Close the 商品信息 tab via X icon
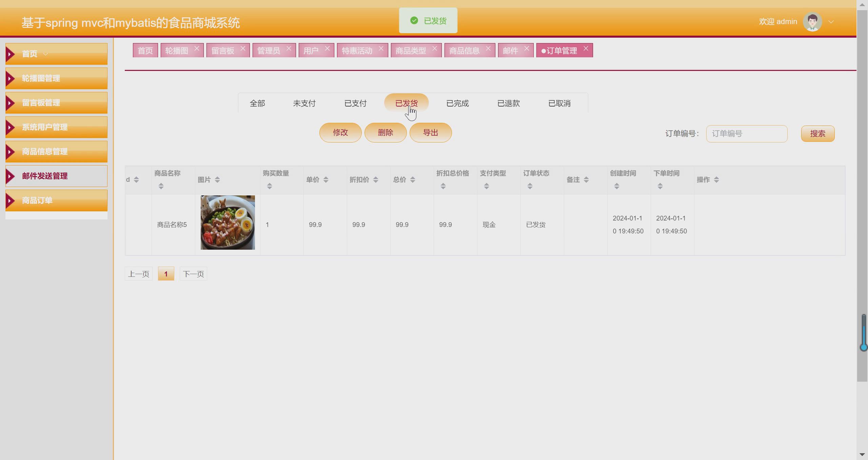868x460 pixels. [488, 49]
